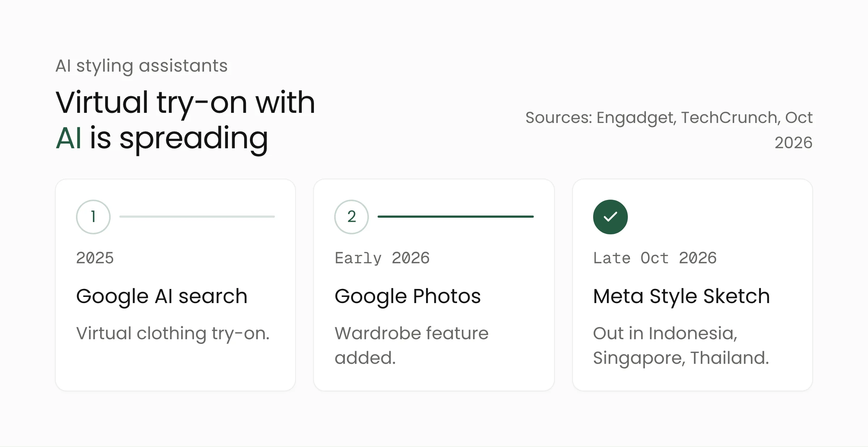Image resolution: width=868 pixels, height=447 pixels.
Task: Click the step 1 circle marker
Action: (93, 217)
